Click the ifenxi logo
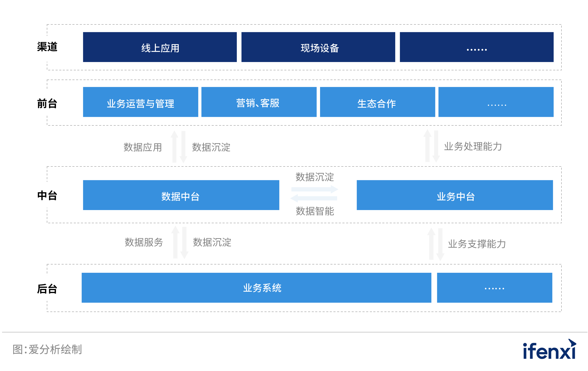The height and width of the screenshot is (371, 588). click(x=549, y=349)
